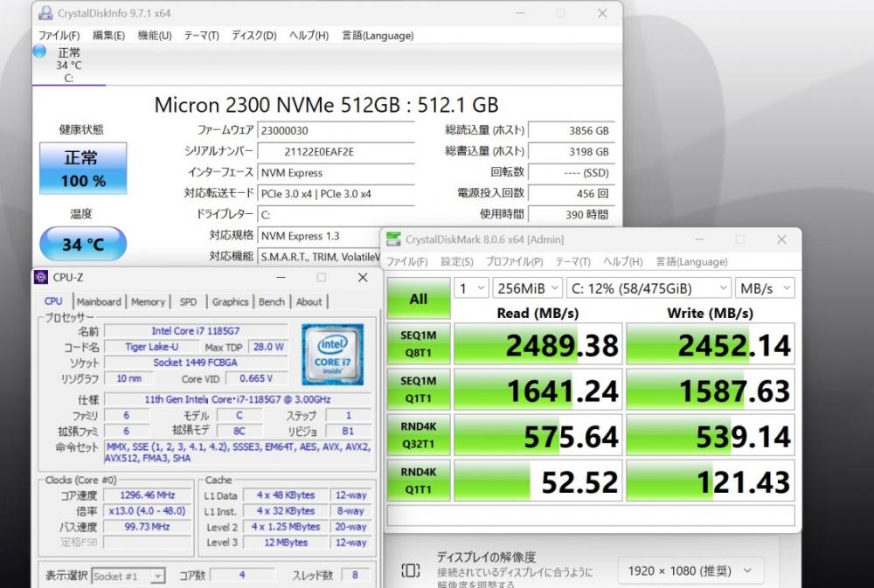Open 編集(E) menu in CrystalDiskInfo
Image resolution: width=874 pixels, height=588 pixels.
click(x=108, y=36)
